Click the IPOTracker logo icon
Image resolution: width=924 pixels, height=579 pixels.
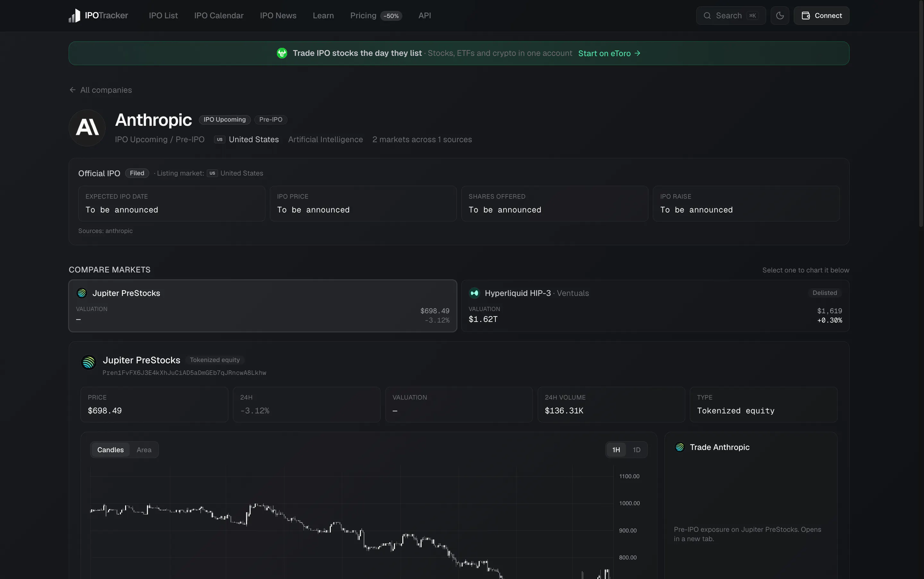point(74,16)
